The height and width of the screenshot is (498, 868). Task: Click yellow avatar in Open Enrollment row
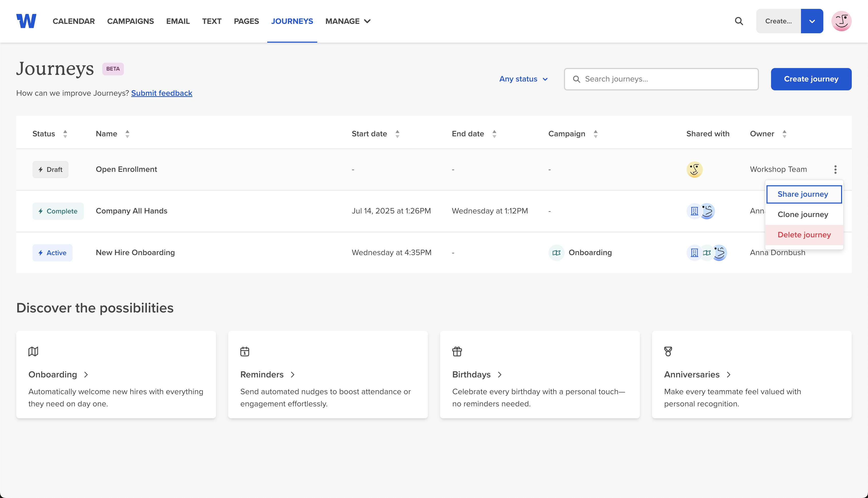pyautogui.click(x=694, y=169)
